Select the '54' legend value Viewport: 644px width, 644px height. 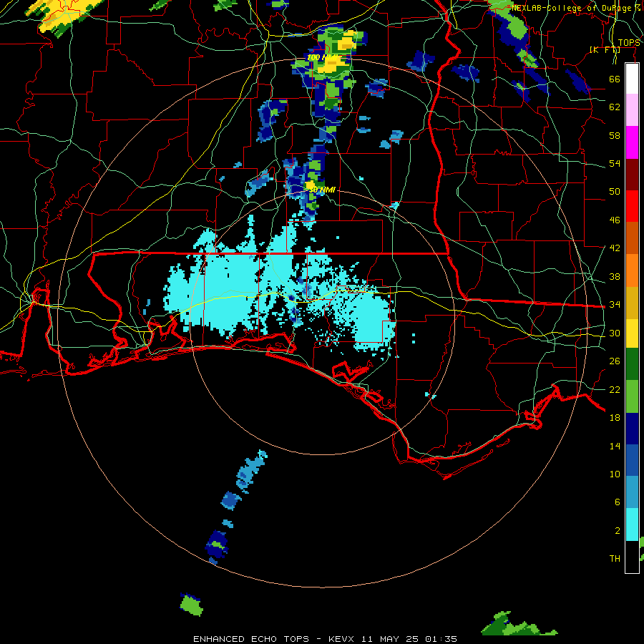click(x=615, y=163)
